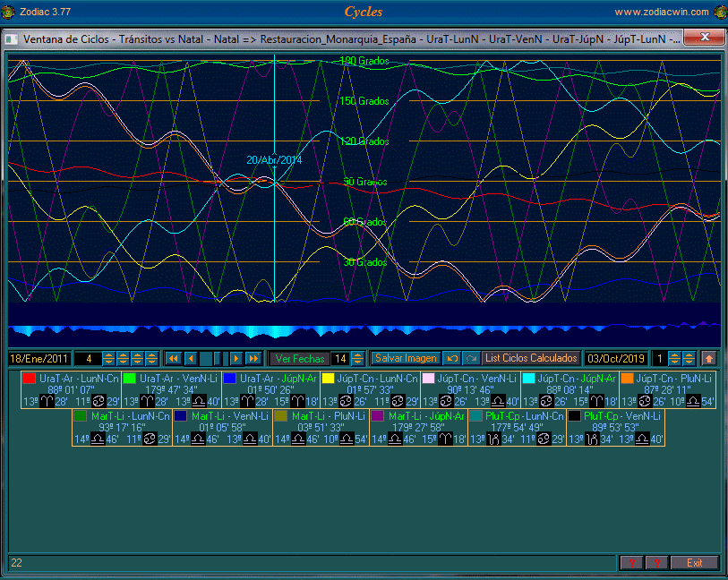Click orange swatch for JúpT-Cn PluN-Li
This screenshot has width=728, height=580.
click(627, 378)
